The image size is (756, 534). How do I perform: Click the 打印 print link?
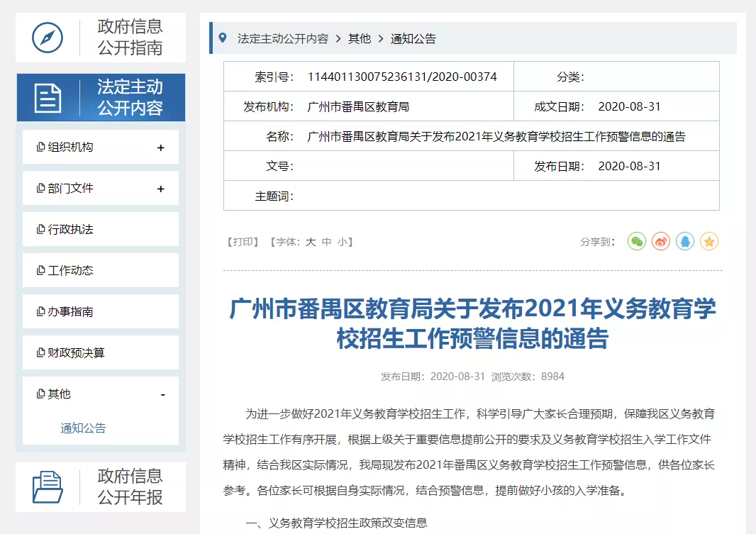(x=243, y=242)
